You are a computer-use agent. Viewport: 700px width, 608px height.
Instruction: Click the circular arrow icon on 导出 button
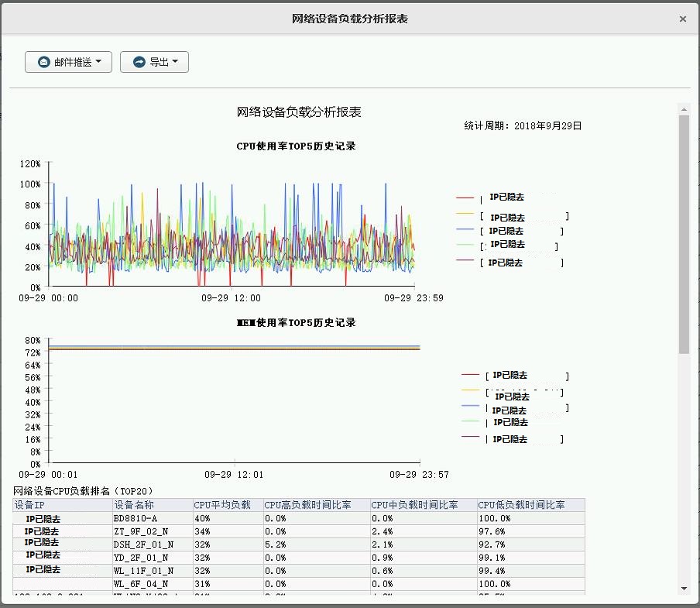pos(139,62)
